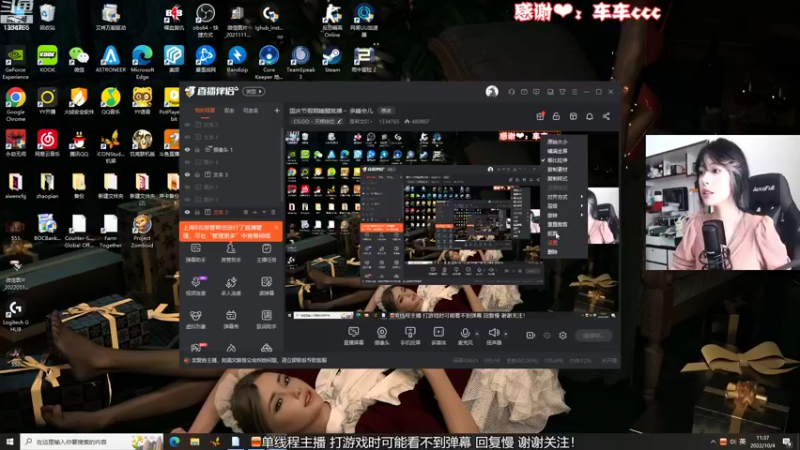800x450 pixels.
Task: Click the headset customer service icon
Action: point(511,92)
